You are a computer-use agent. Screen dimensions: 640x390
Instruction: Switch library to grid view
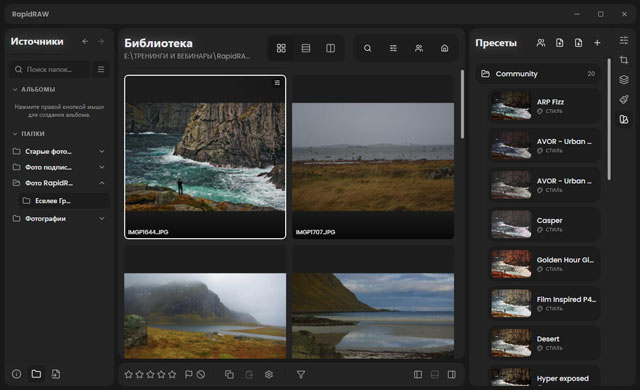click(x=281, y=48)
